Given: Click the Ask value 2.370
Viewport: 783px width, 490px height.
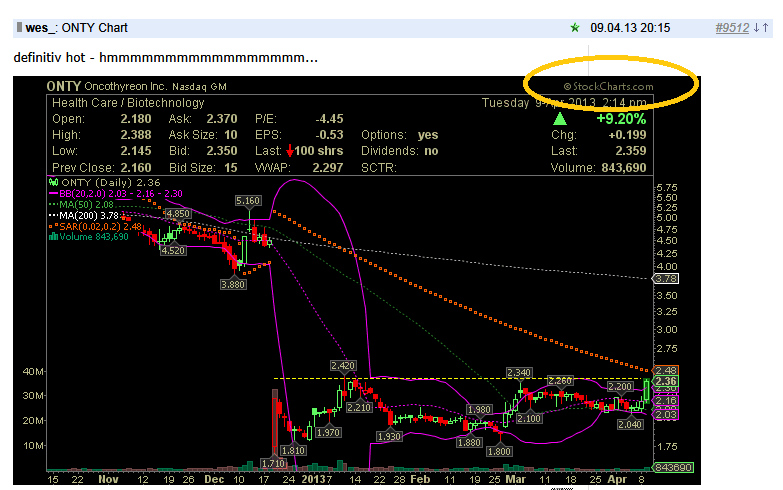Looking at the screenshot, I should click(222, 119).
